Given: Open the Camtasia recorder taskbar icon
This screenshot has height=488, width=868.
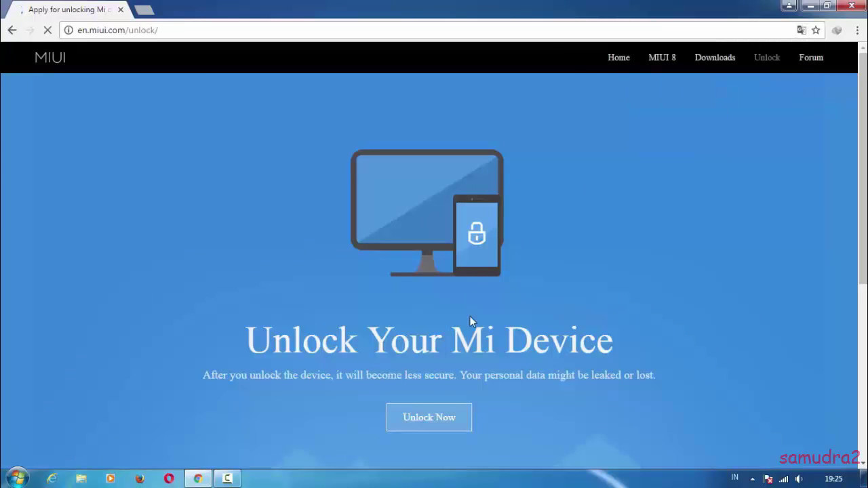Looking at the screenshot, I should pos(228,479).
